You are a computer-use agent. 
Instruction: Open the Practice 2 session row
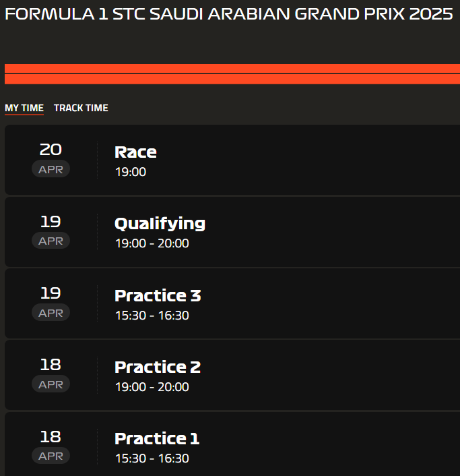point(232,376)
